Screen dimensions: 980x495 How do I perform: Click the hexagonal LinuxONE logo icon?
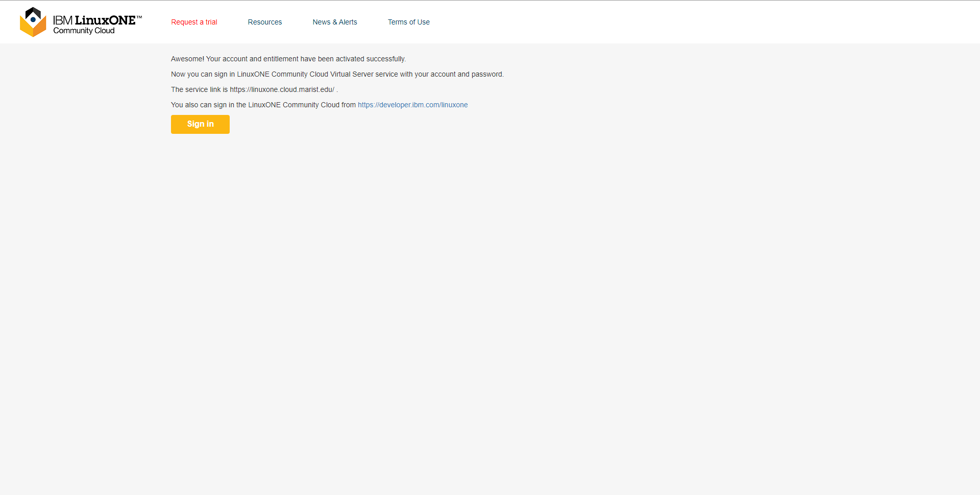(x=33, y=22)
